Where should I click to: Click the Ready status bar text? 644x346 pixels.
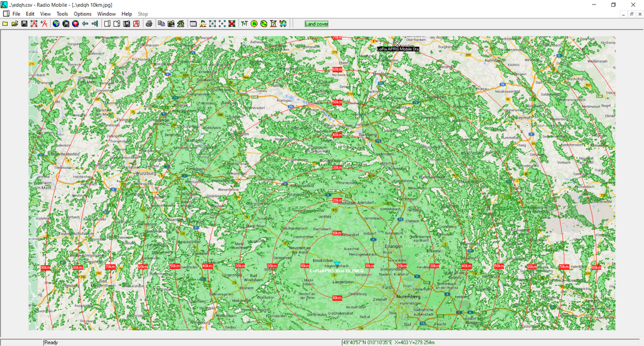click(x=51, y=342)
